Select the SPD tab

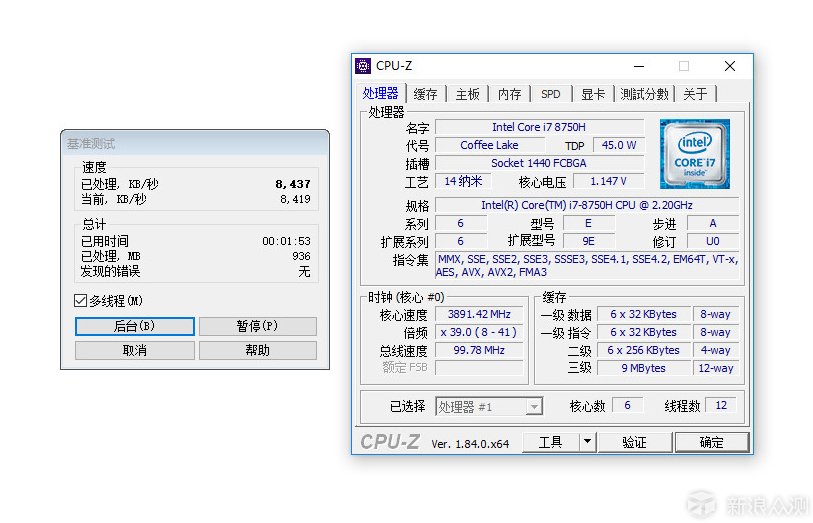(551, 94)
